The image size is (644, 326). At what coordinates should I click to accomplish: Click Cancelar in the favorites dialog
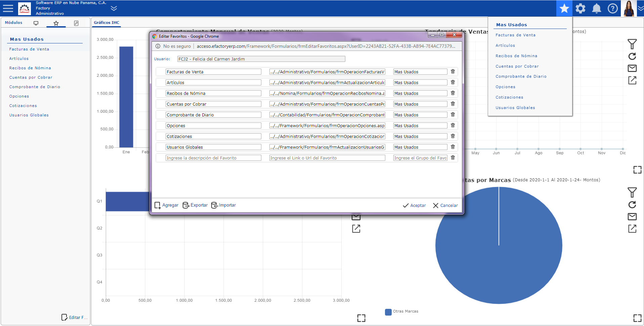445,206
